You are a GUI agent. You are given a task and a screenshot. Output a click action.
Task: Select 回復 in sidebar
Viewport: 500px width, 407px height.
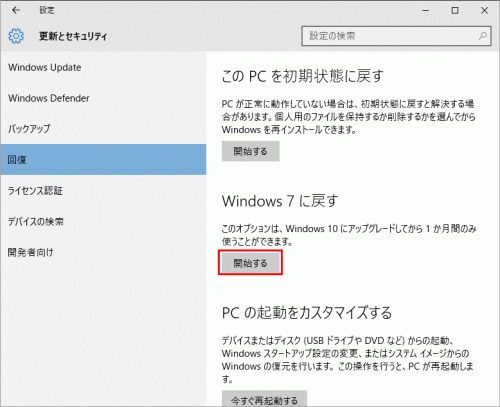(x=103, y=159)
